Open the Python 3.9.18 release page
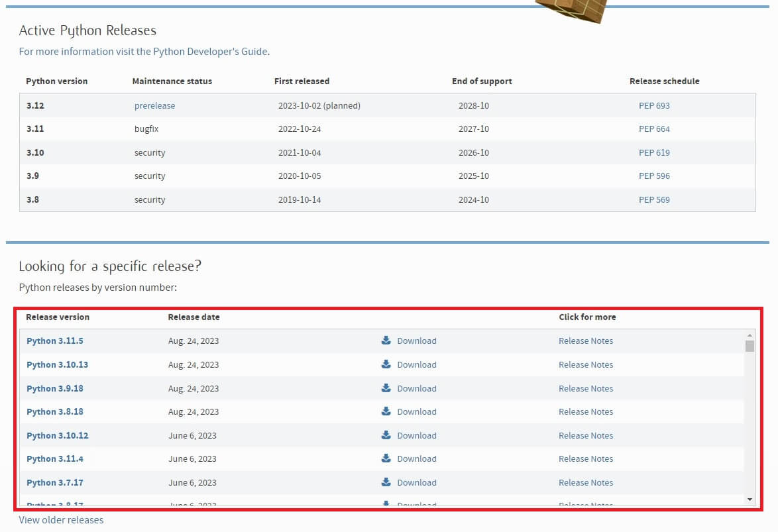This screenshot has width=778, height=532. click(x=54, y=389)
